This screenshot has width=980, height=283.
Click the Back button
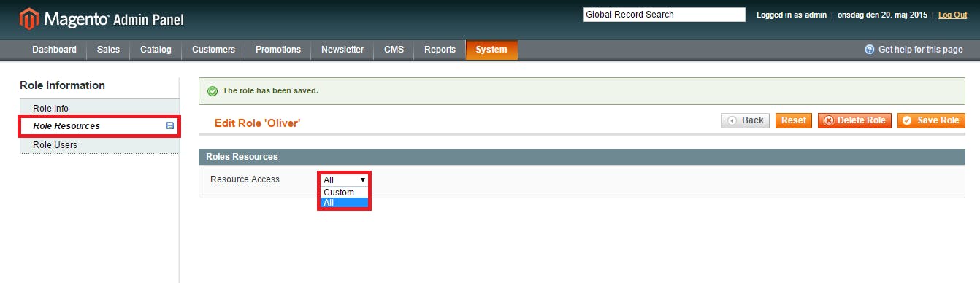[746, 120]
